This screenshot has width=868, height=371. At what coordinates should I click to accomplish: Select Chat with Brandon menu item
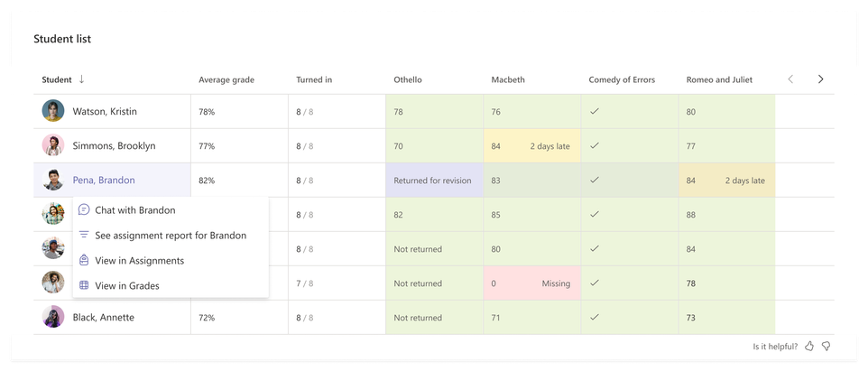pos(171,209)
